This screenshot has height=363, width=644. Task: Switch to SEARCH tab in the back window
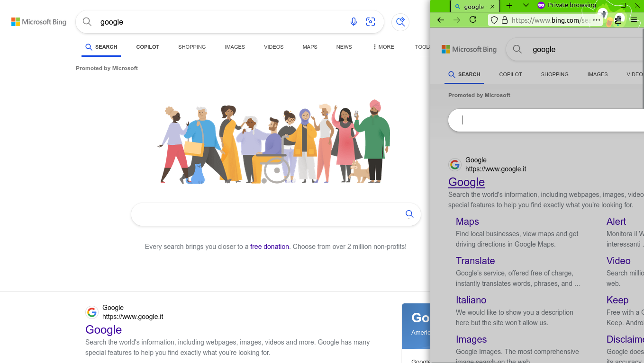coord(101,47)
